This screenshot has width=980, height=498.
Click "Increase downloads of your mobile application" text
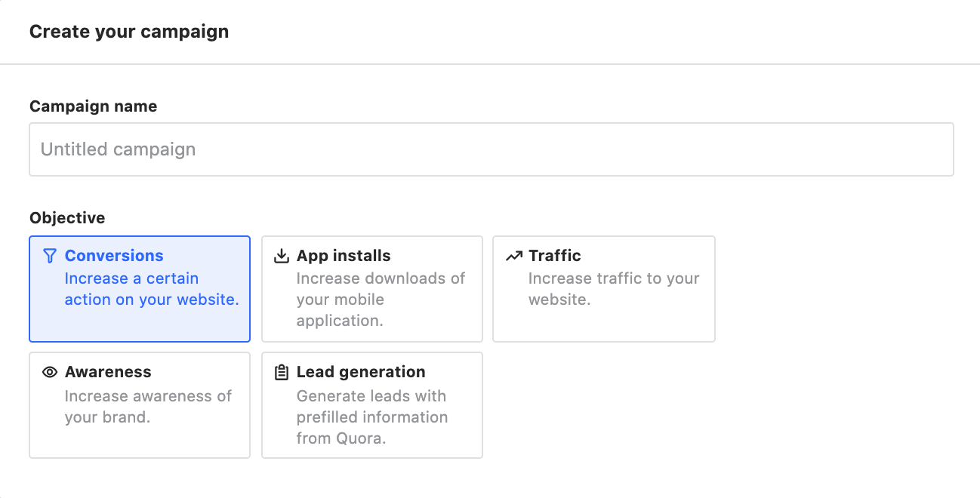point(381,300)
